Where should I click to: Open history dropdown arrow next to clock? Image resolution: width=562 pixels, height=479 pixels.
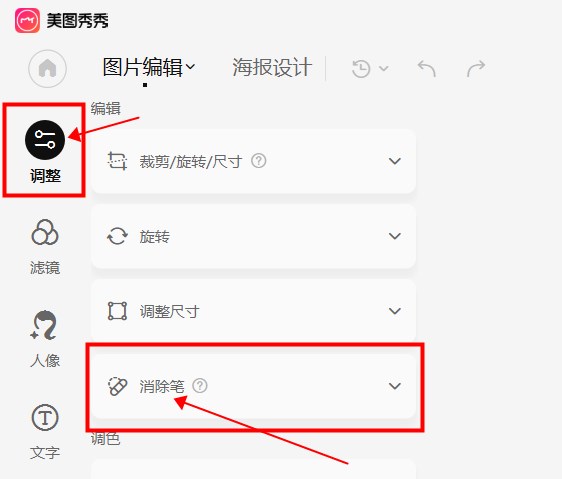(x=384, y=68)
